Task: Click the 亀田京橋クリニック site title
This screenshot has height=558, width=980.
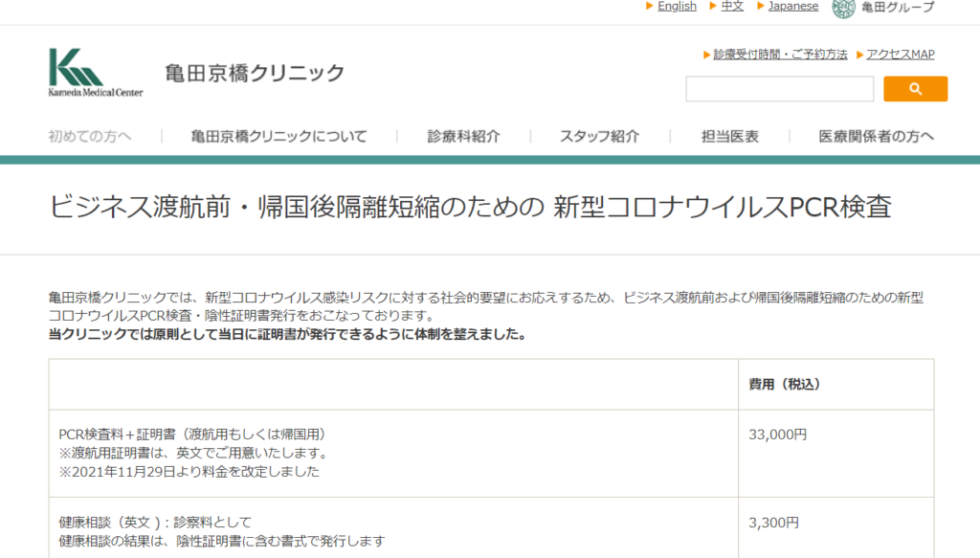Action: (x=255, y=73)
